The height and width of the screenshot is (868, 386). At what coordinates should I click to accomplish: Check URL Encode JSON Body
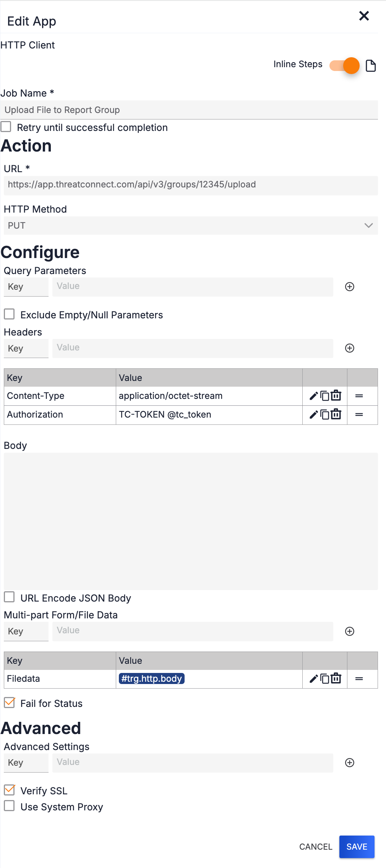(9, 598)
